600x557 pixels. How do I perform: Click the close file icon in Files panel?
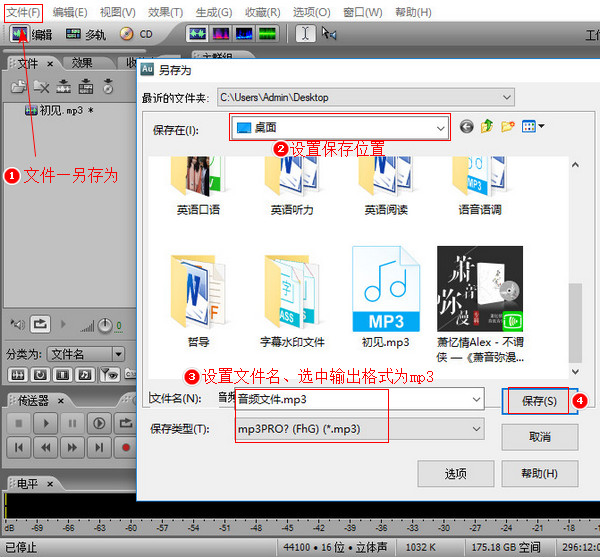coord(41,87)
